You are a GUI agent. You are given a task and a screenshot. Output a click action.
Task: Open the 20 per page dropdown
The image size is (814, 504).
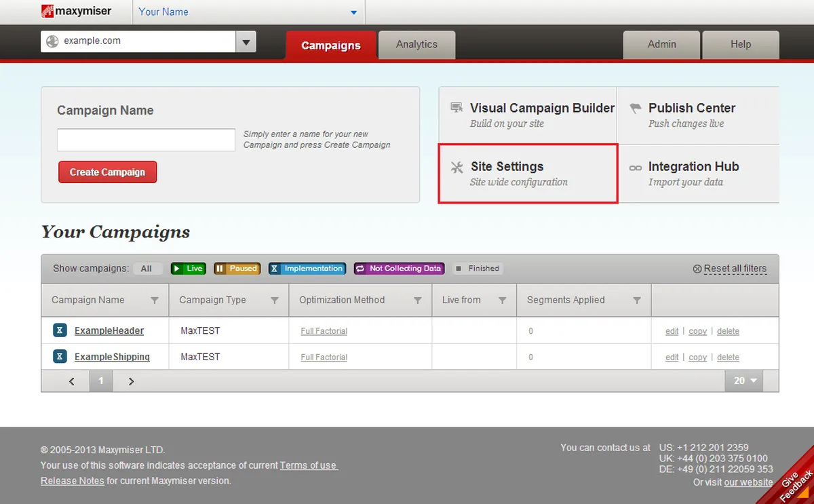744,381
